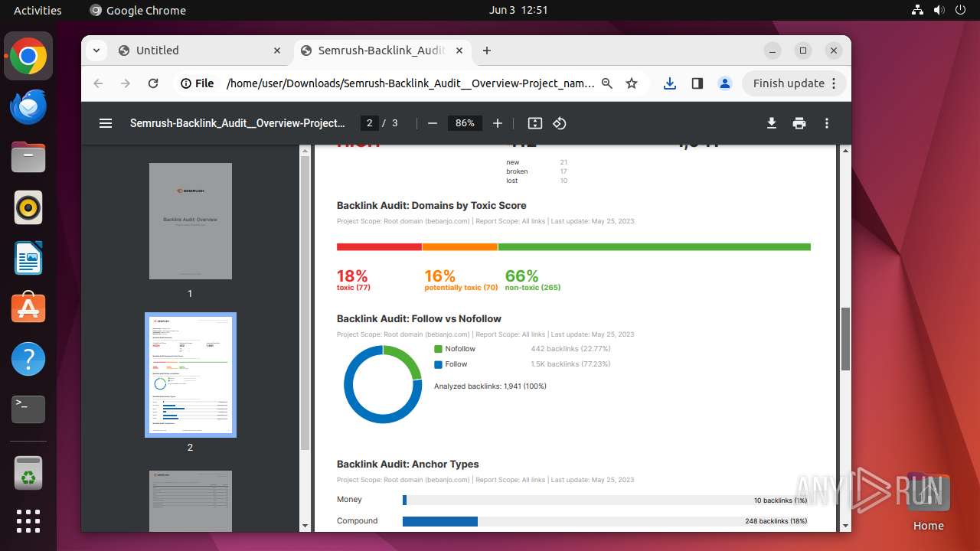
Task: Click the Finish update button
Action: click(x=794, y=83)
